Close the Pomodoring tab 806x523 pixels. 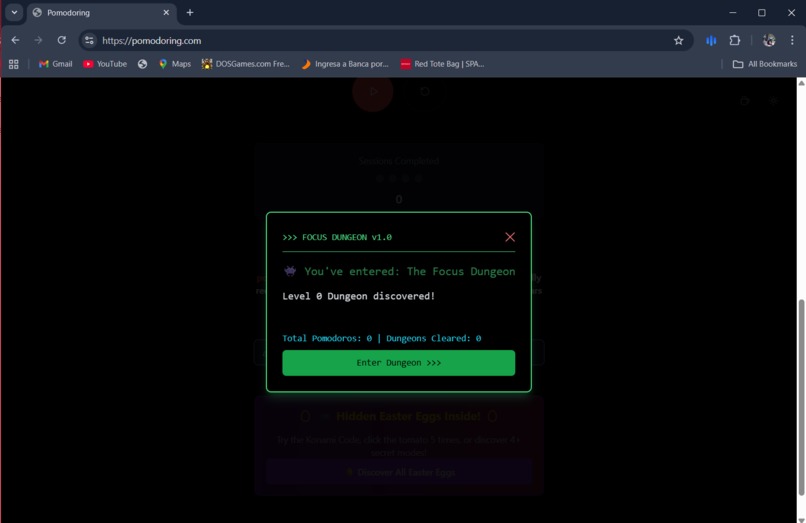[166, 12]
